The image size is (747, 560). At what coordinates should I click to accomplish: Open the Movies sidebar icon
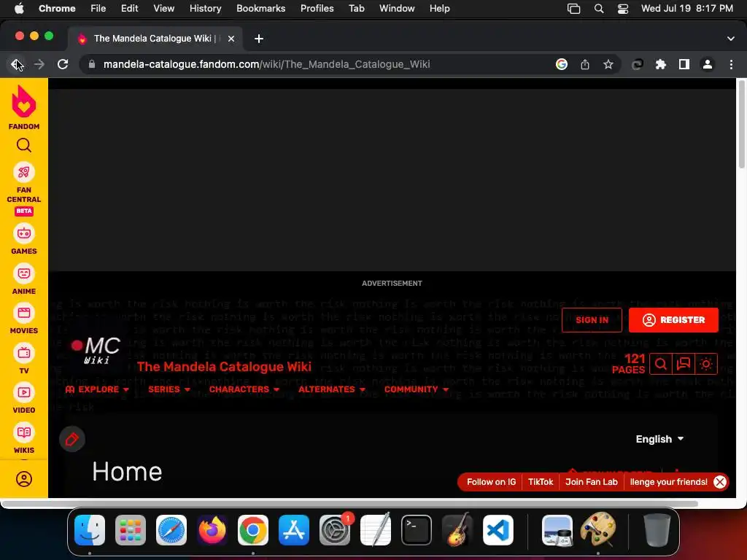click(x=24, y=313)
